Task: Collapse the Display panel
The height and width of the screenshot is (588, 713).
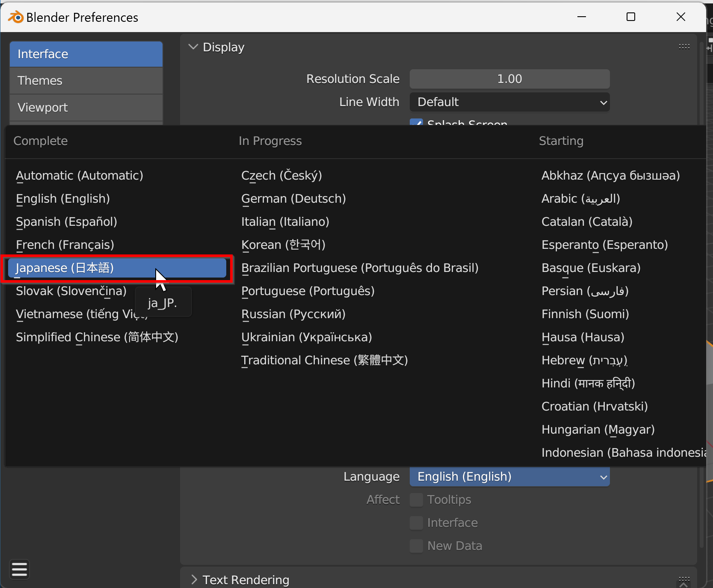Action: [x=193, y=47]
